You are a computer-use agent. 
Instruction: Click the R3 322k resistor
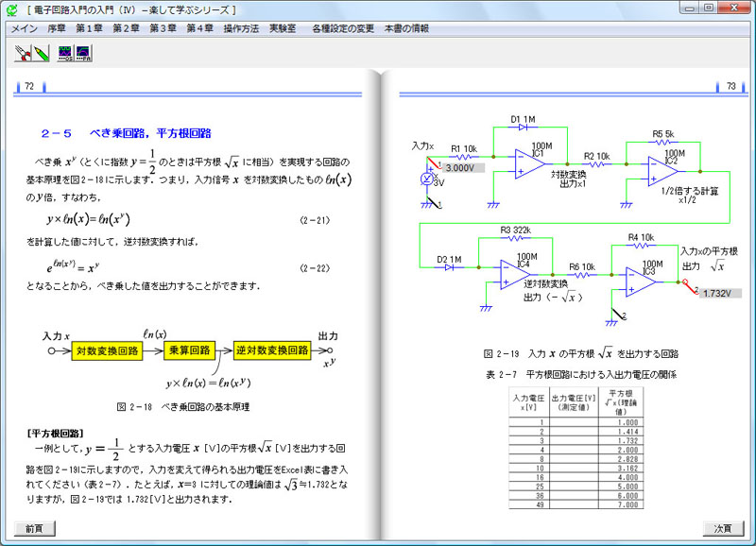tap(515, 238)
